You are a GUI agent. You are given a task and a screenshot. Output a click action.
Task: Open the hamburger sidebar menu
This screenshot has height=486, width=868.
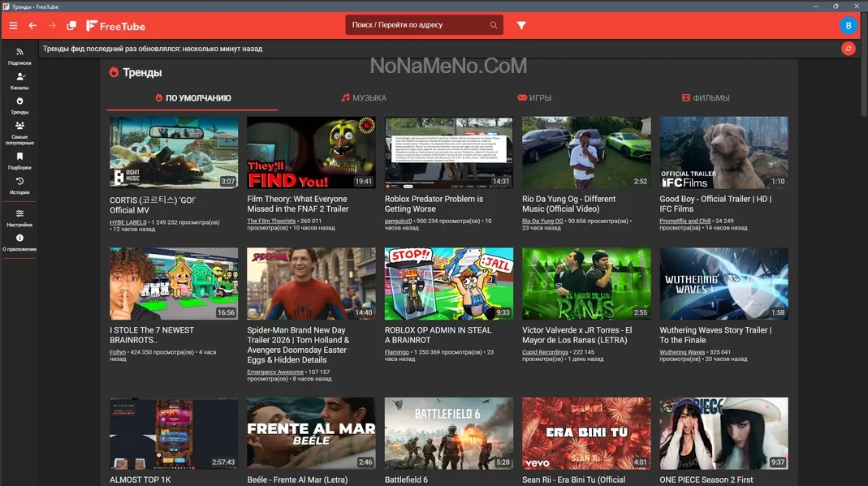[13, 25]
